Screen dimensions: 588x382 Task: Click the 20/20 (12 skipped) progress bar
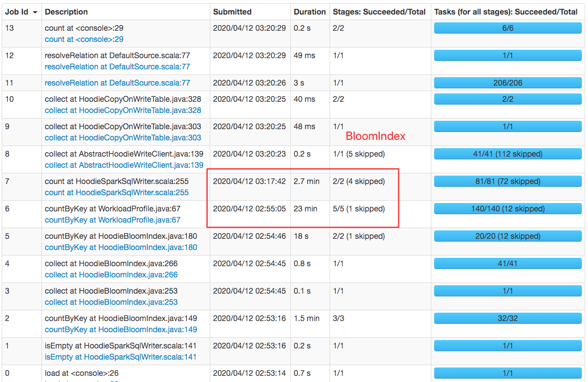pyautogui.click(x=508, y=236)
